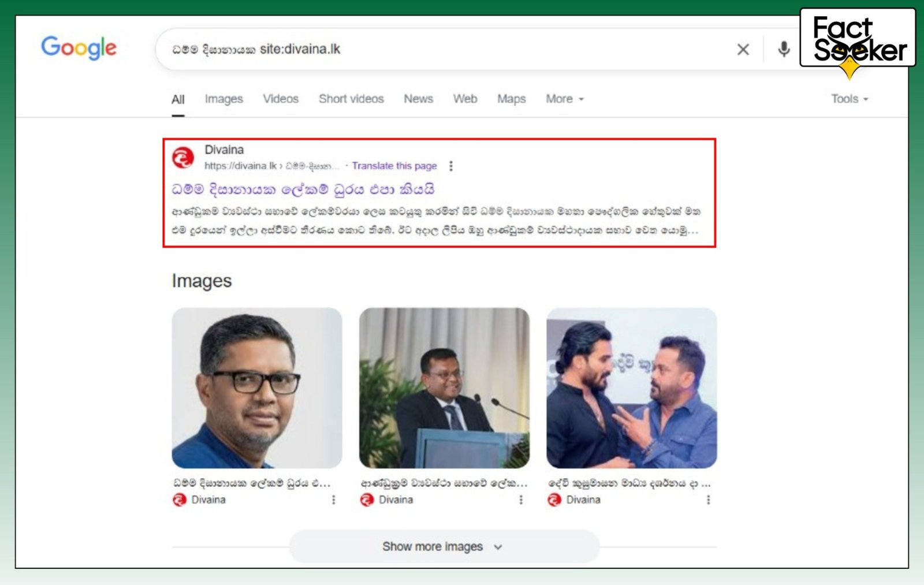Click the Google logo
Screen dimensions: 924x585
[79, 48]
